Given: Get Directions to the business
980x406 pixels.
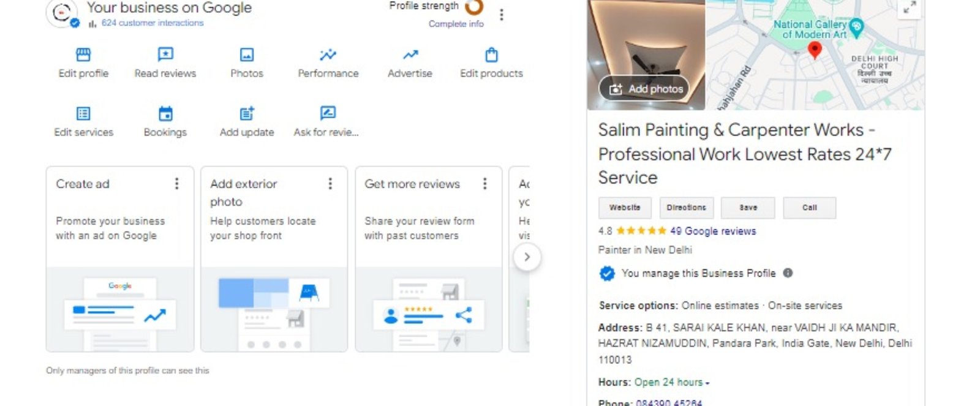Looking at the screenshot, I should 686,208.
